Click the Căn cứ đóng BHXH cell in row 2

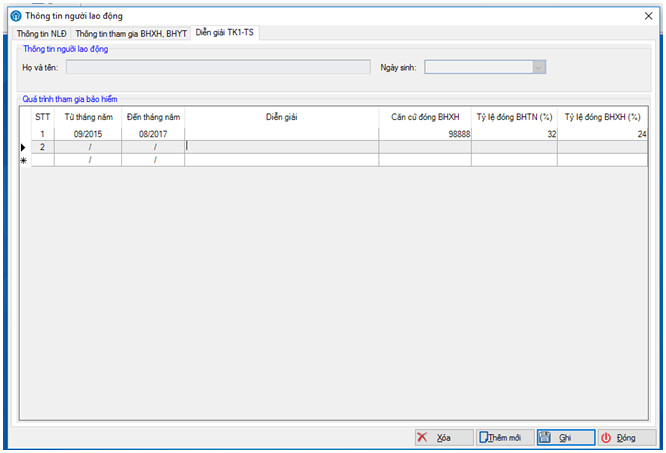point(425,147)
